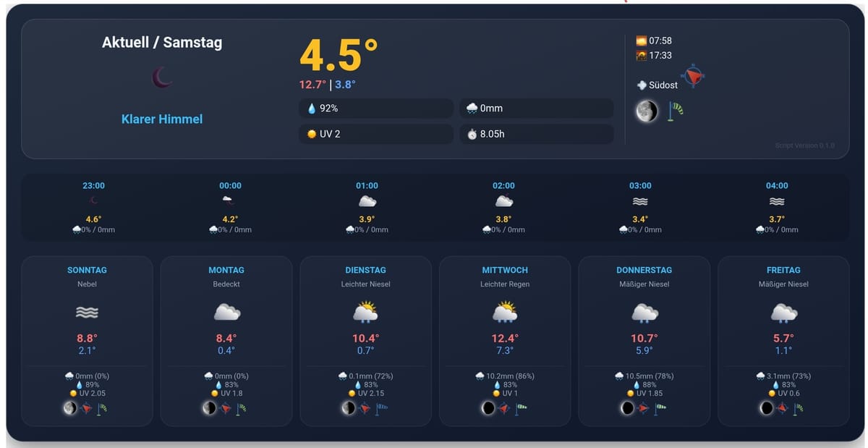Click the windsock icon on Dienstag card
This screenshot has height=448, width=868.
(381, 408)
